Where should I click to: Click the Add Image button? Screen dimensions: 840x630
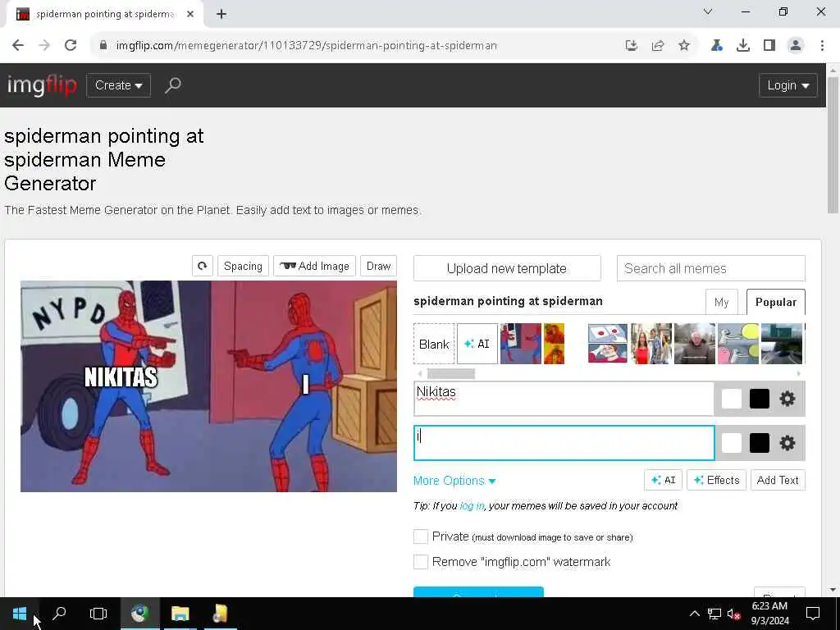click(x=314, y=266)
